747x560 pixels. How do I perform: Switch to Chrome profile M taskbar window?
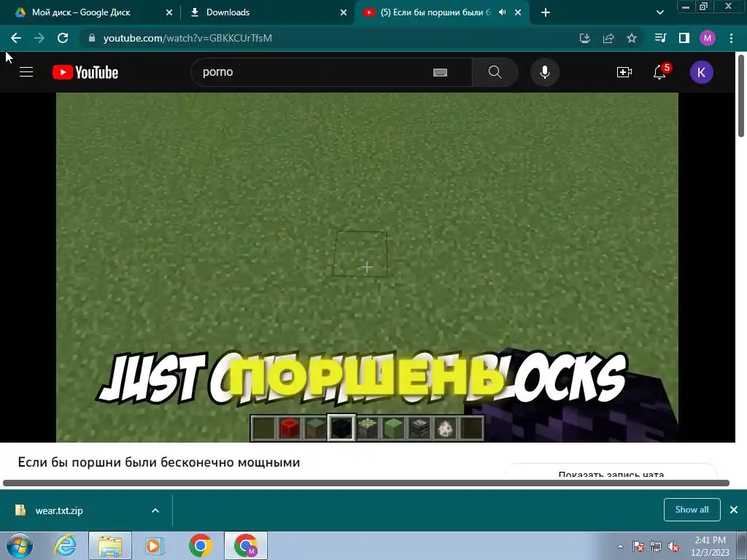point(246,545)
